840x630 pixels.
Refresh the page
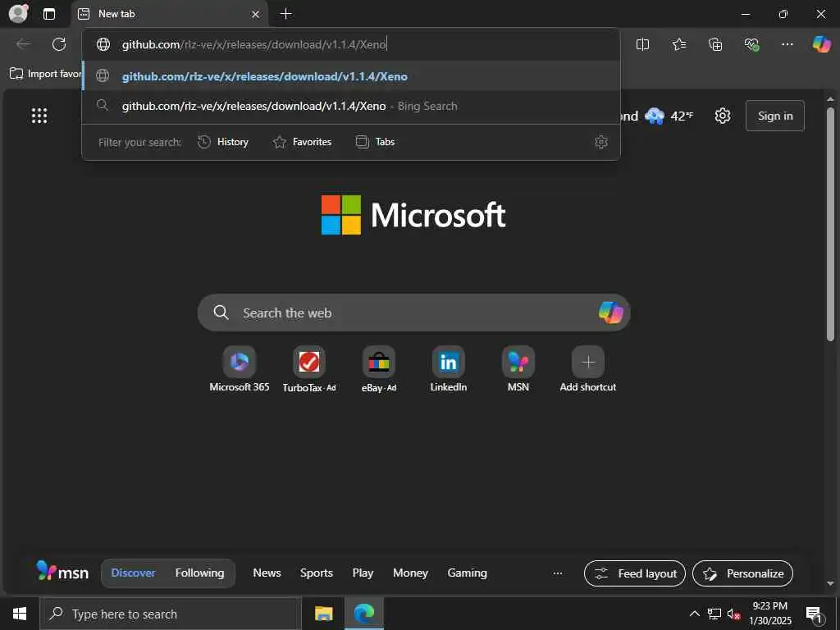point(59,44)
